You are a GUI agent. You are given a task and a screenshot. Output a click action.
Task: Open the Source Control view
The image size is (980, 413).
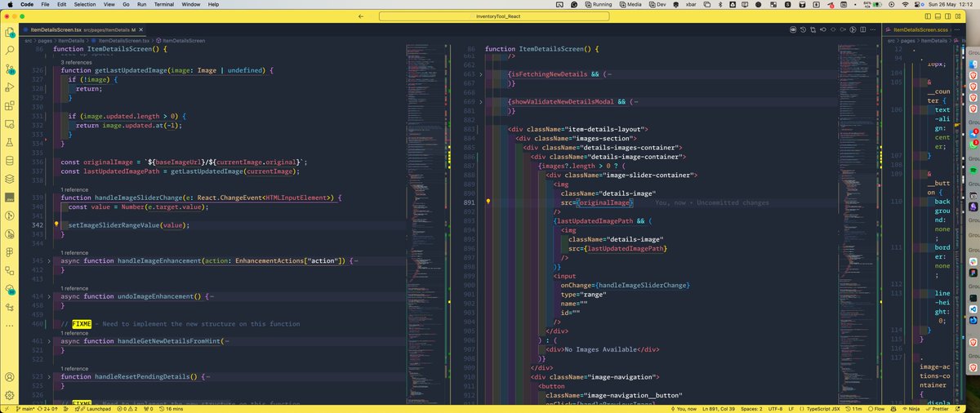(11, 69)
